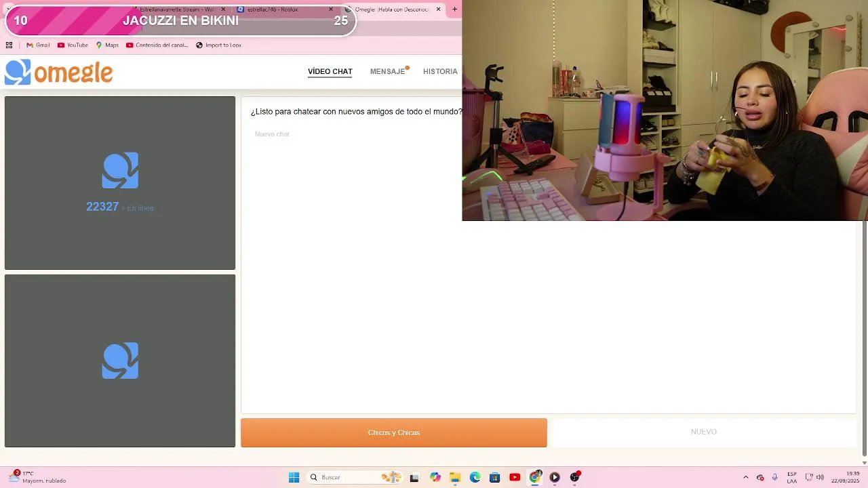Open the Gmail bookmark
Image resolution: width=868 pixels, height=488 pixels.
pyautogui.click(x=38, y=45)
